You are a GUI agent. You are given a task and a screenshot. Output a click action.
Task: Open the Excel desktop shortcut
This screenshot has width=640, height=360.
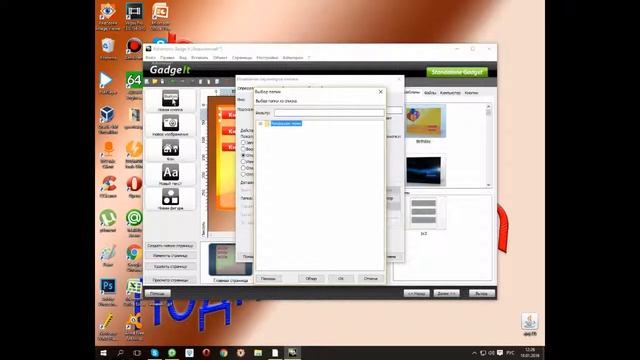click(134, 291)
